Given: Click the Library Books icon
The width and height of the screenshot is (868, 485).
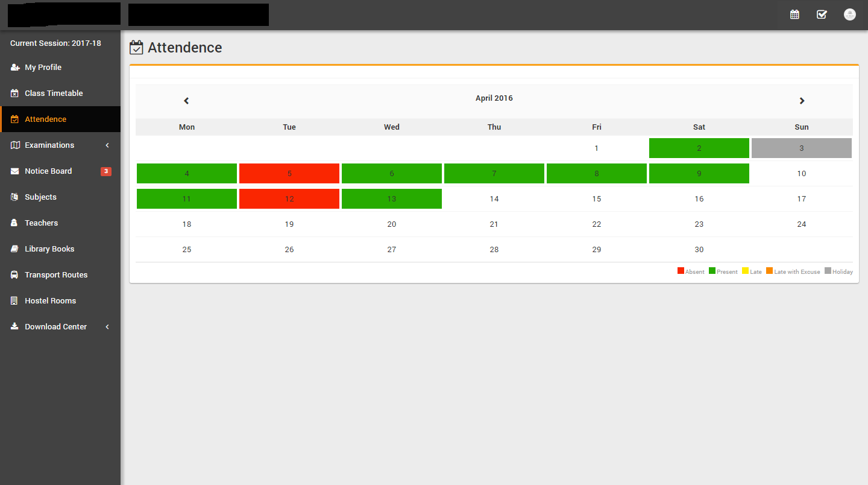Looking at the screenshot, I should click(x=15, y=249).
